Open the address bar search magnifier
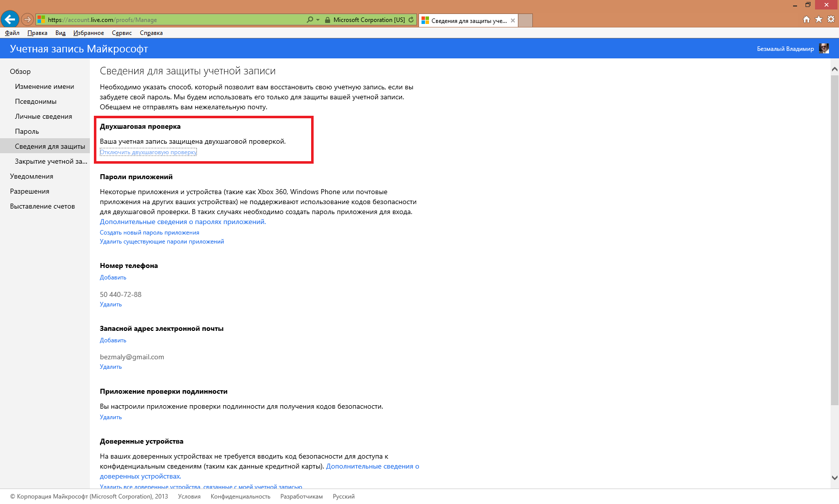Image resolution: width=839 pixels, height=504 pixels. (310, 20)
